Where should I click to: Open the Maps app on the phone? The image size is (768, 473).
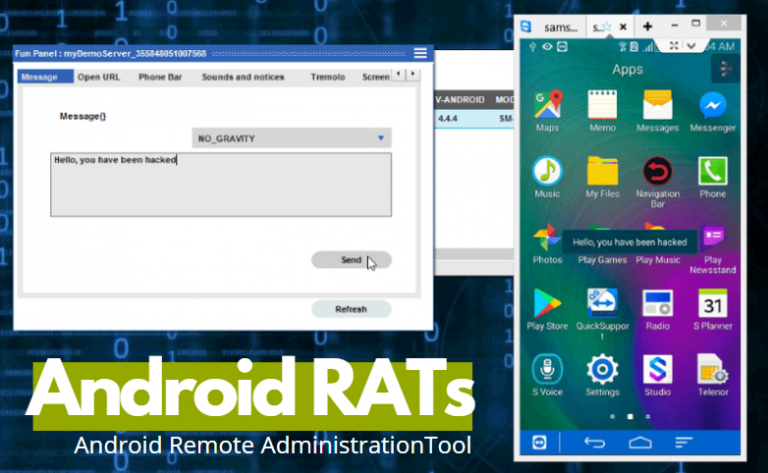(x=547, y=104)
